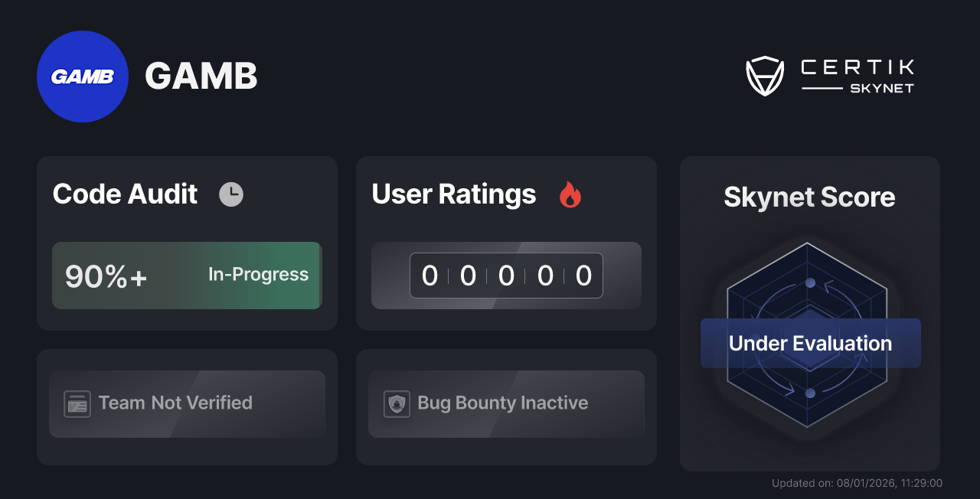Click the 90%+ progress indicator
The width and height of the screenshot is (980, 499).
click(107, 276)
